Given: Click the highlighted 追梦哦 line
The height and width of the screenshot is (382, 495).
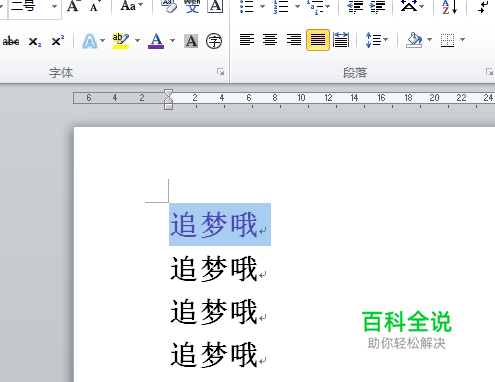Looking at the screenshot, I should [220, 224].
